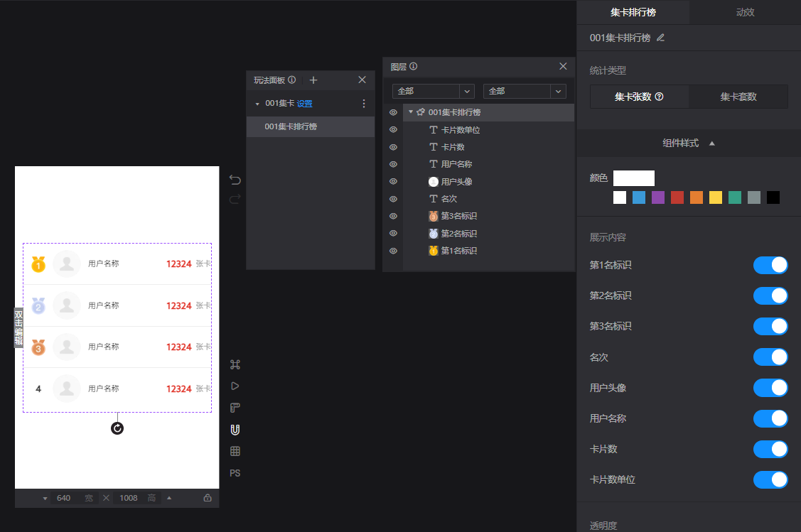Image resolution: width=801 pixels, height=532 pixels.
Task: Hide the 卡片数单位 layer with eye icon
Action: coord(393,130)
